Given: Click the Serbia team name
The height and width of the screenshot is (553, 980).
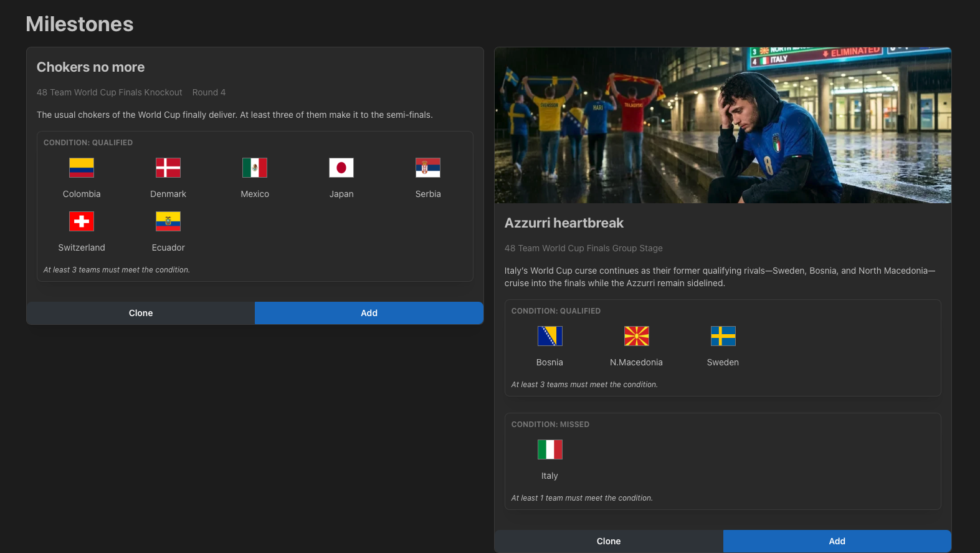Looking at the screenshot, I should click(x=428, y=194).
